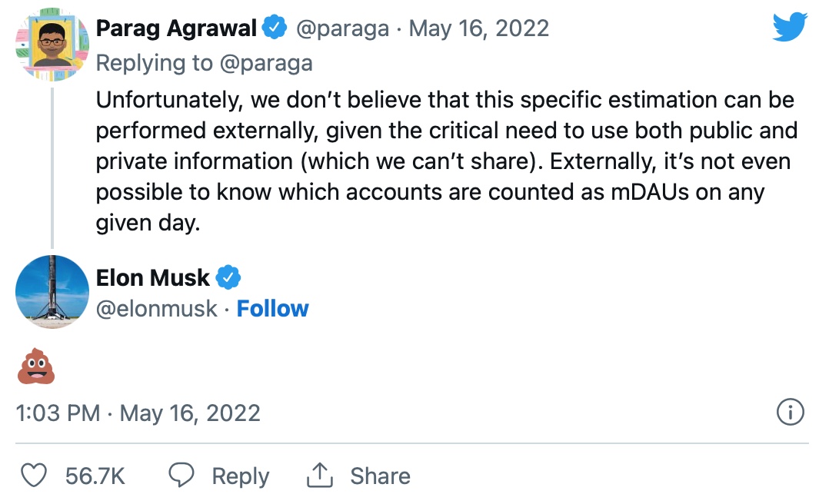Viewport: 829px width, 504px height.
Task: Click the reply speech bubble icon
Action: pyautogui.click(x=181, y=476)
